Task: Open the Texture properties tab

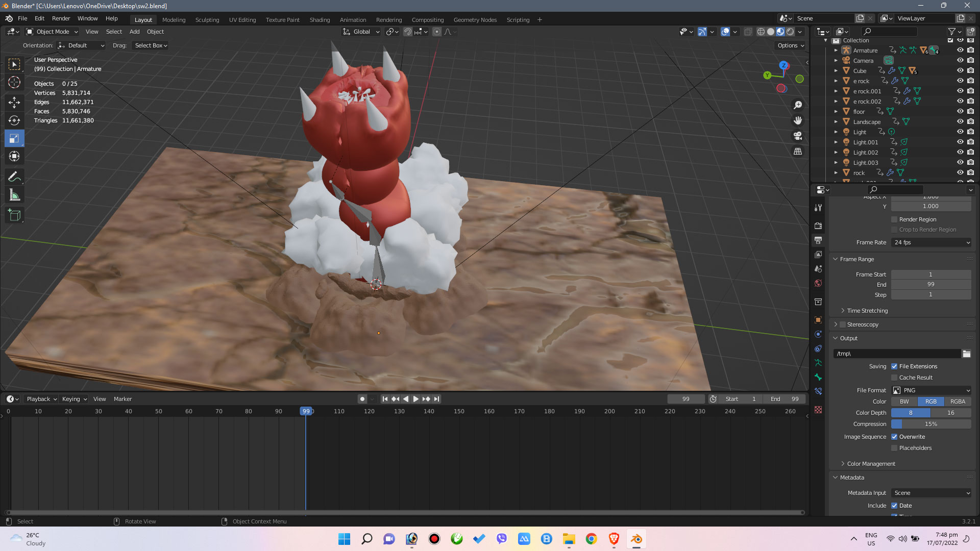Action: [x=818, y=410]
